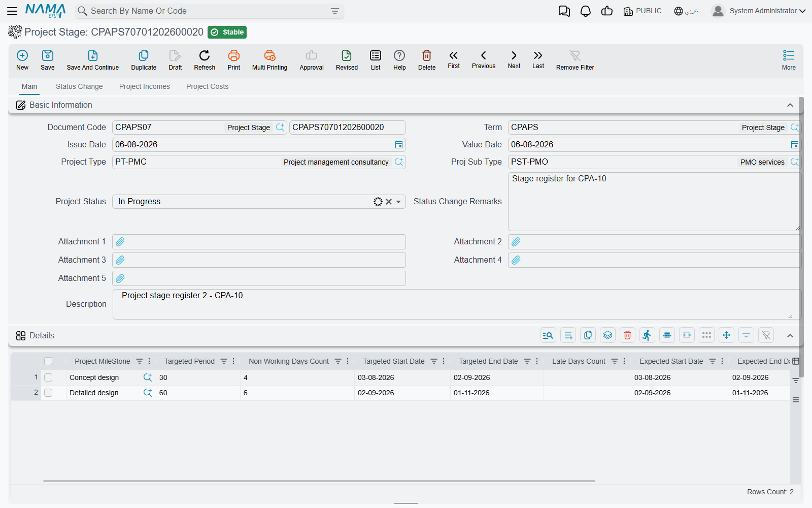
Task: Look up the Project Type value
Action: pos(399,162)
